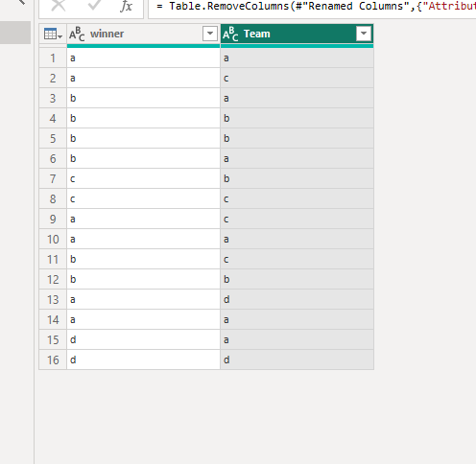Select row number 6
This screenshot has width=476, height=464.
pyautogui.click(x=53, y=159)
